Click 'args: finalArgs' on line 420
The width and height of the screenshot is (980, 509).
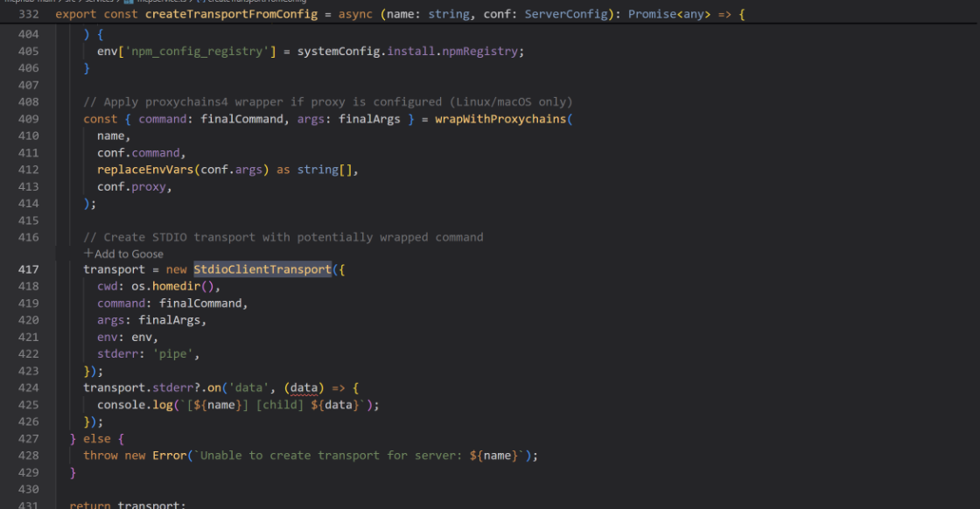click(149, 320)
